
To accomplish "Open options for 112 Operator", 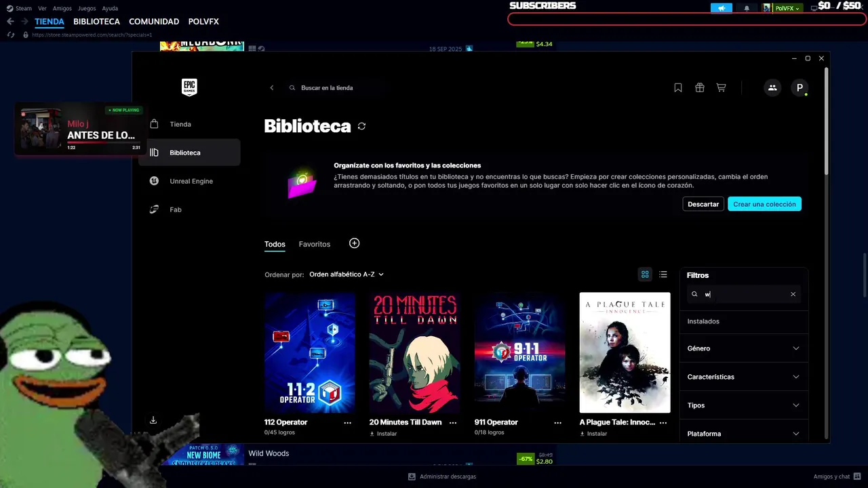I will 348,422.
